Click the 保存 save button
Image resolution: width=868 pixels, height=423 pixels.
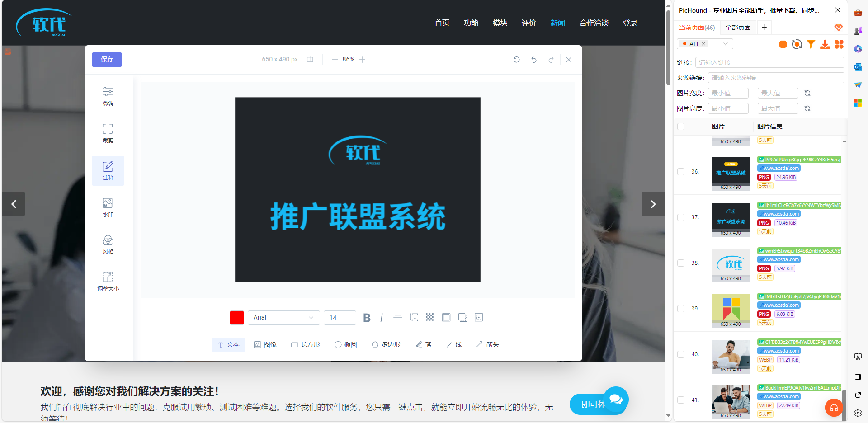point(107,60)
